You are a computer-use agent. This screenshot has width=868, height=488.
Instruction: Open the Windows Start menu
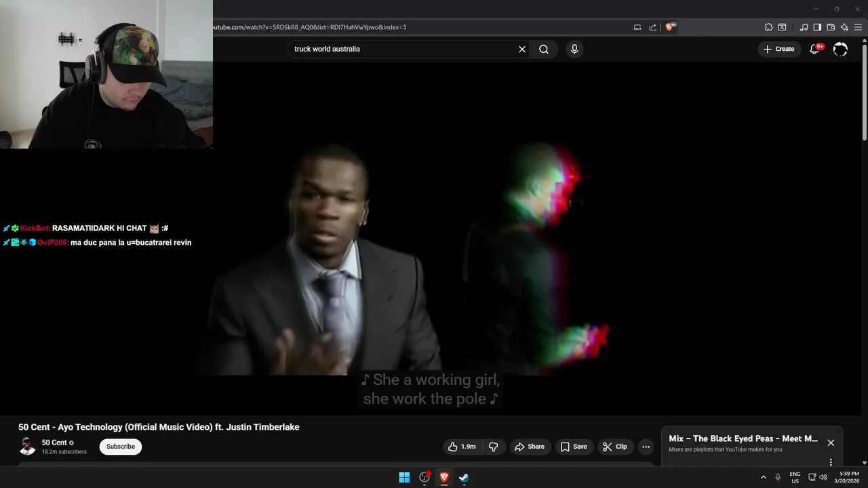click(x=404, y=477)
